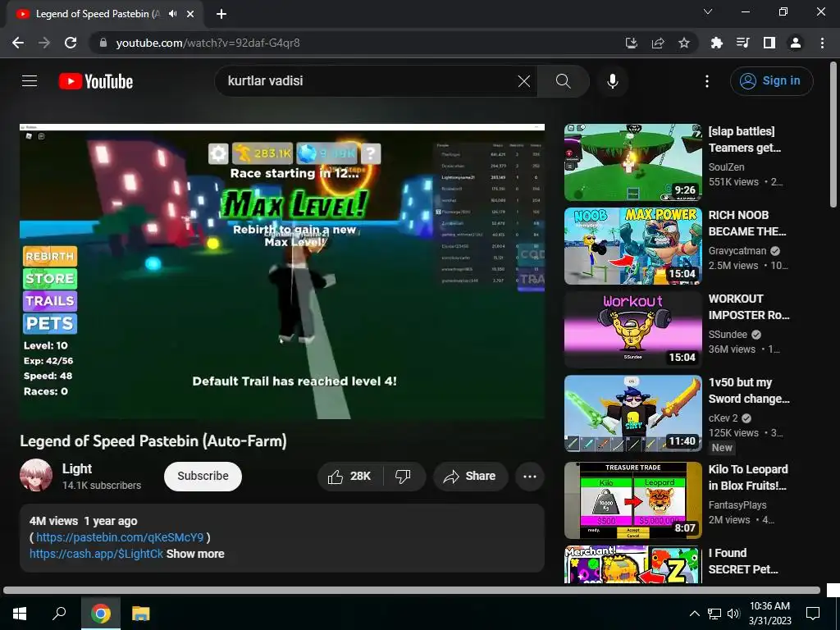Close the Legend of Speed Pastebin tab

pos(190,14)
